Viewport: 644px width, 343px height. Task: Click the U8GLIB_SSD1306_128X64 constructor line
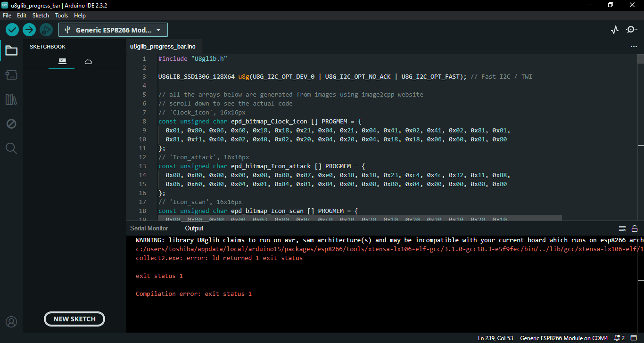[345, 76]
